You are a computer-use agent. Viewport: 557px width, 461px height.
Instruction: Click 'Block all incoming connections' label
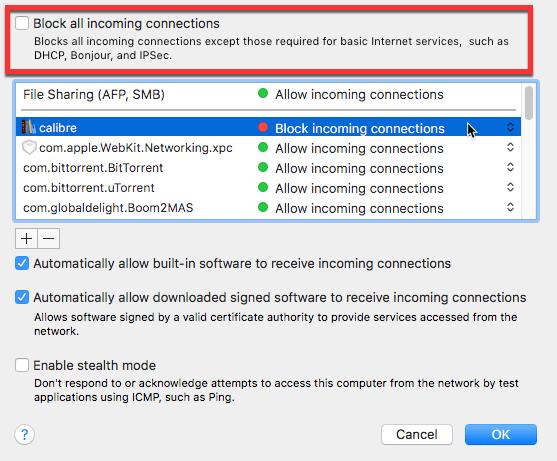pyautogui.click(x=126, y=23)
